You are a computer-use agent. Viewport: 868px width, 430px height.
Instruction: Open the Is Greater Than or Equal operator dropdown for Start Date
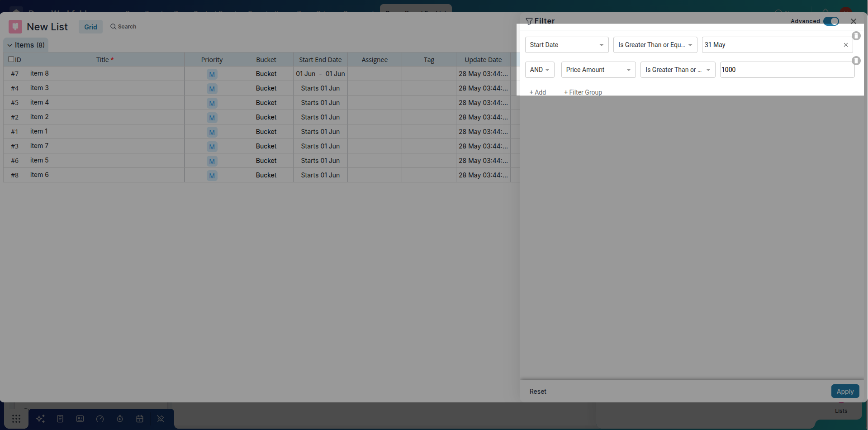pos(655,45)
